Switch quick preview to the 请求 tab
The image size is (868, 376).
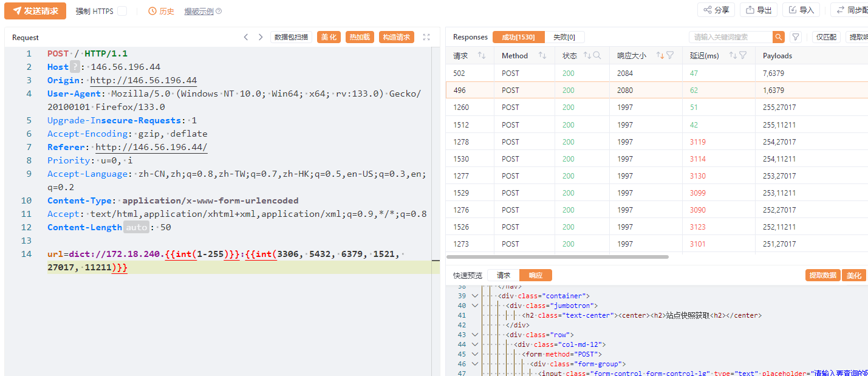pyautogui.click(x=504, y=275)
